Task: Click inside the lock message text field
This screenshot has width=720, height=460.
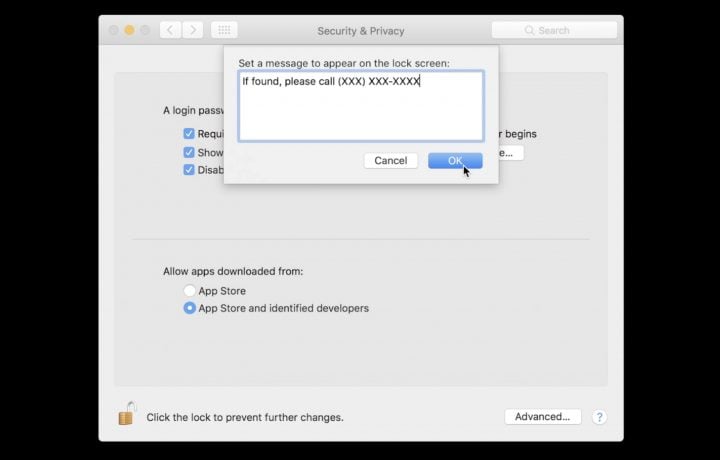Action: click(361, 106)
